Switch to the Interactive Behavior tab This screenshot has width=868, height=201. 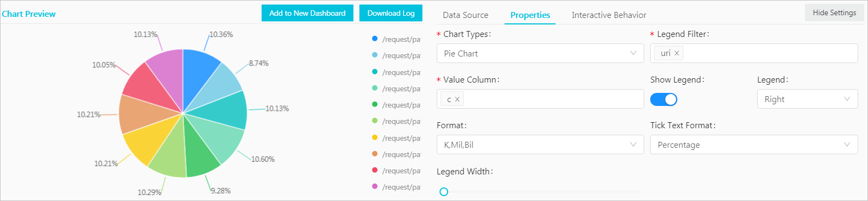click(x=609, y=15)
